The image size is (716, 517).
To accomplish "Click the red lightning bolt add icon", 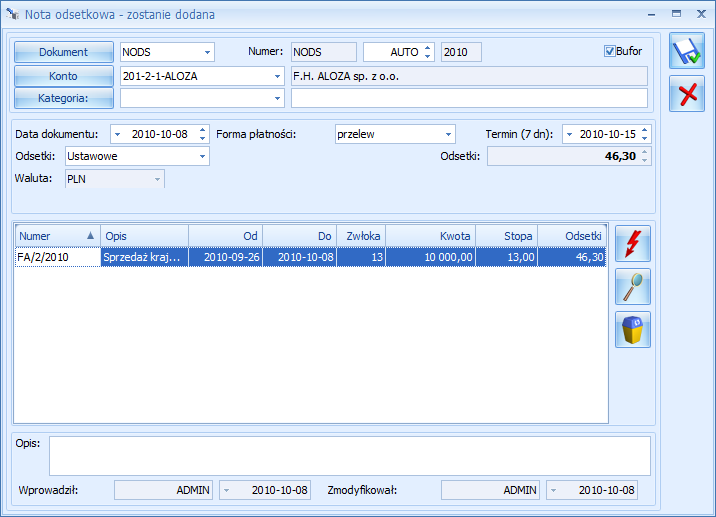I will pos(633,243).
